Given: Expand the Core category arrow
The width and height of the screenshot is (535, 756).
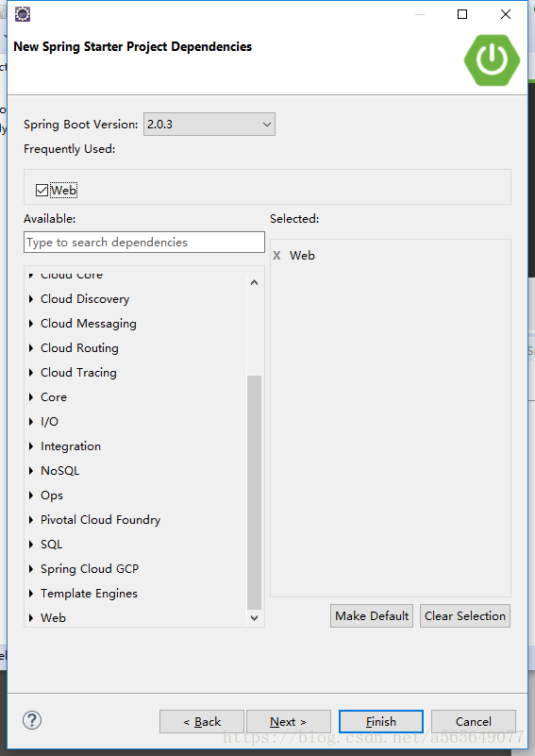Looking at the screenshot, I should click(31, 397).
